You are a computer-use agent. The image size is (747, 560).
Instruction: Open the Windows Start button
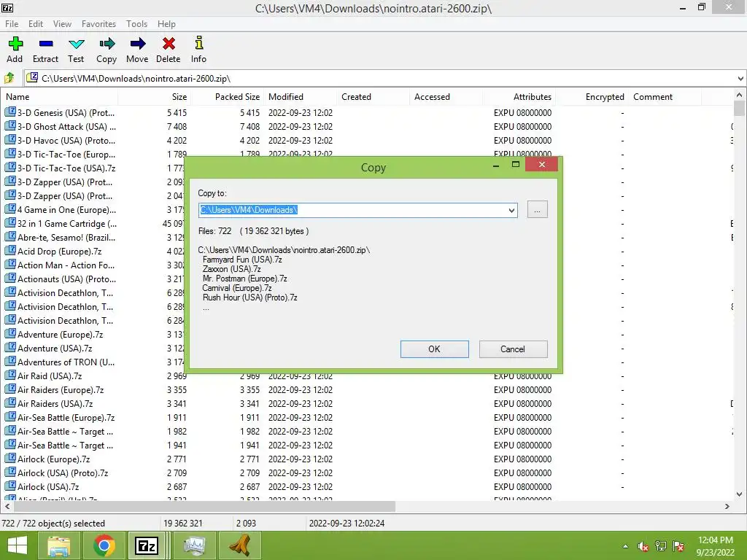[x=18, y=545]
